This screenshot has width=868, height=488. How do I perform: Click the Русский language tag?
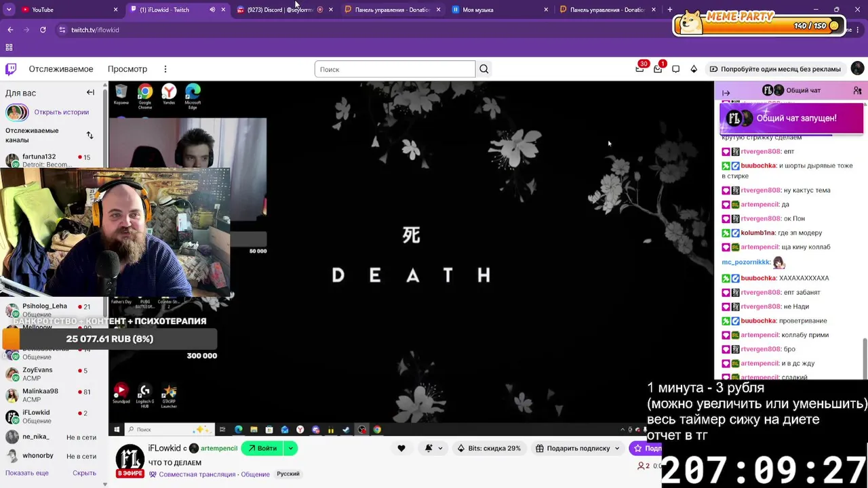pyautogui.click(x=288, y=474)
